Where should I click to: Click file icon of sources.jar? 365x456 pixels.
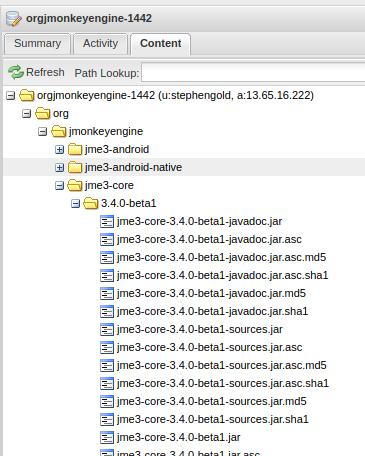(x=107, y=329)
